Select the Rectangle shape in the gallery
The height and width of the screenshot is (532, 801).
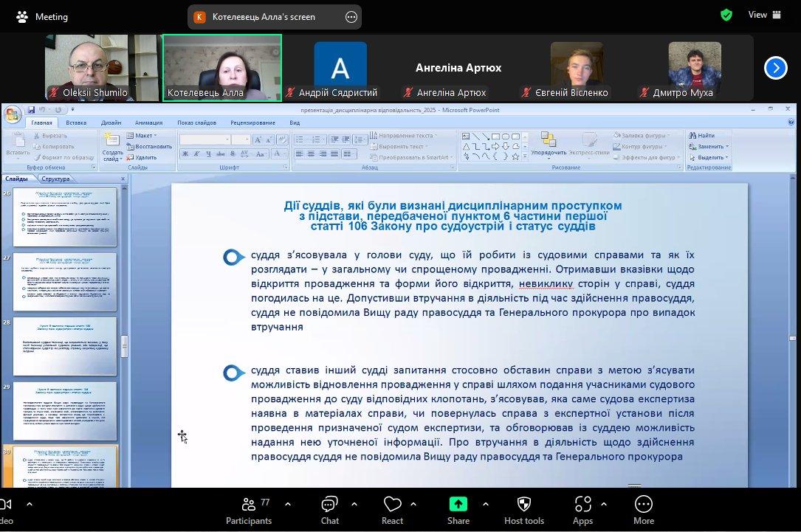(x=495, y=137)
